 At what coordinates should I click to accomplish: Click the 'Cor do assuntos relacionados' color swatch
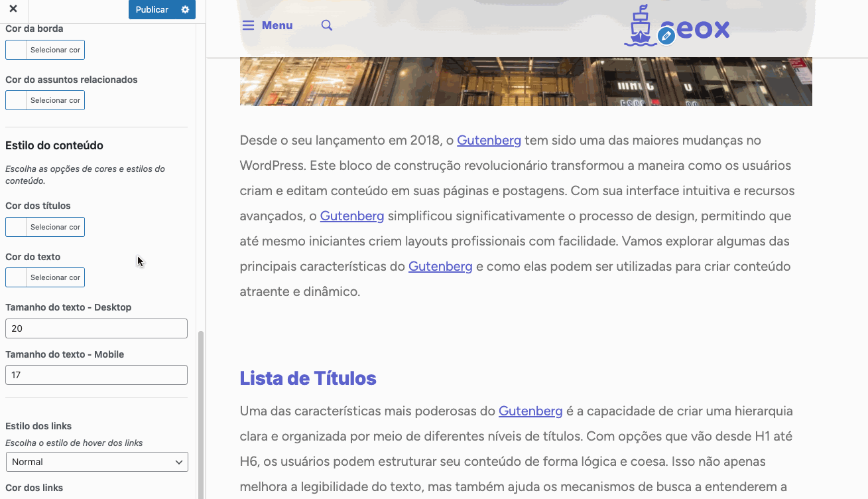tap(16, 100)
